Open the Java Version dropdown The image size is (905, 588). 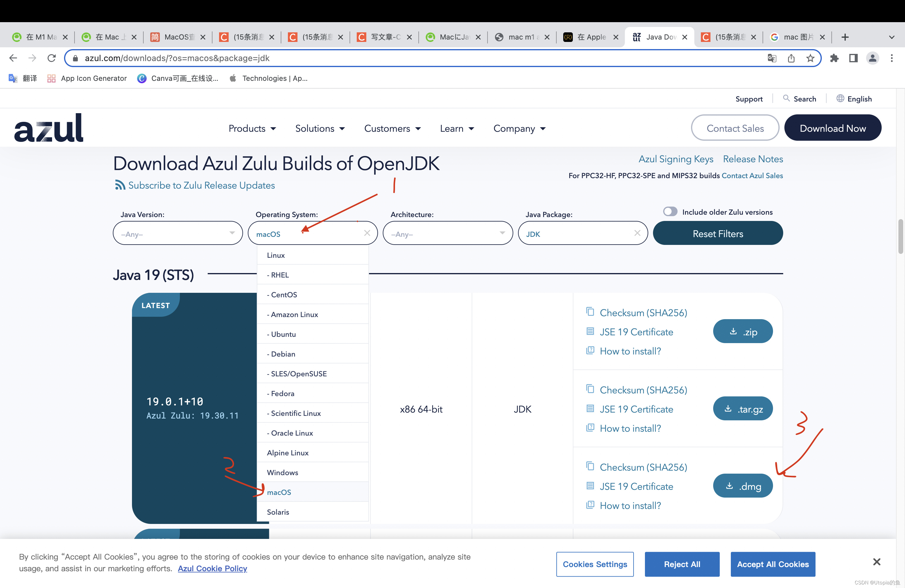[x=177, y=233]
